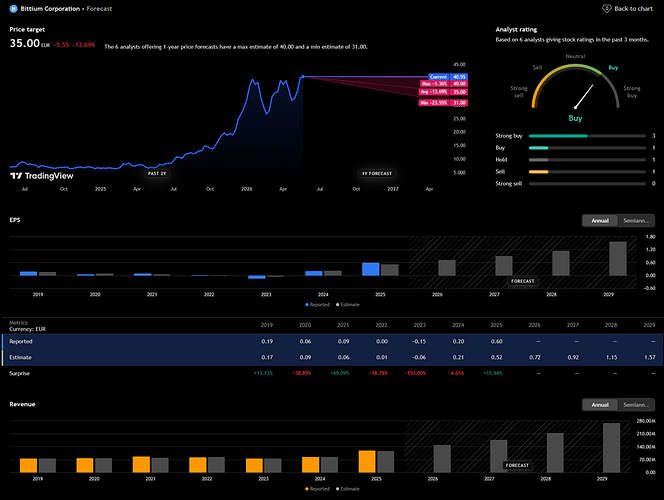664x500 pixels.
Task: Switch EPS section to Semiannual
Action: point(636,221)
